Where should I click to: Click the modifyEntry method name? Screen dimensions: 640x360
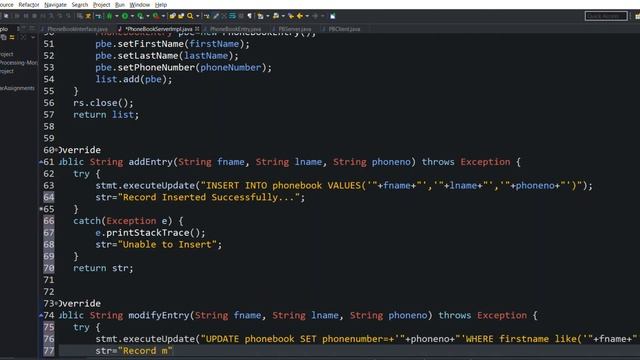[159, 315]
